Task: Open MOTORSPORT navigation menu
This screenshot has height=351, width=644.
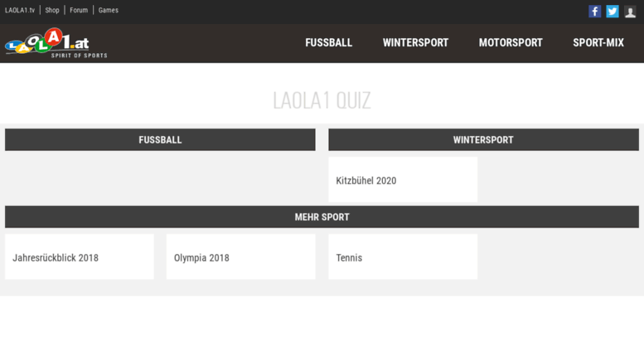Action: [511, 43]
